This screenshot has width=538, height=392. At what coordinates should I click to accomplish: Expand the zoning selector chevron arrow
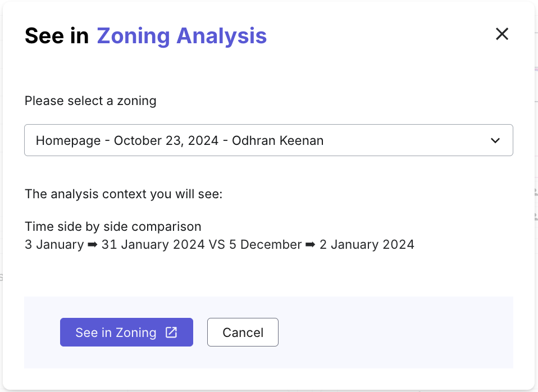point(495,140)
